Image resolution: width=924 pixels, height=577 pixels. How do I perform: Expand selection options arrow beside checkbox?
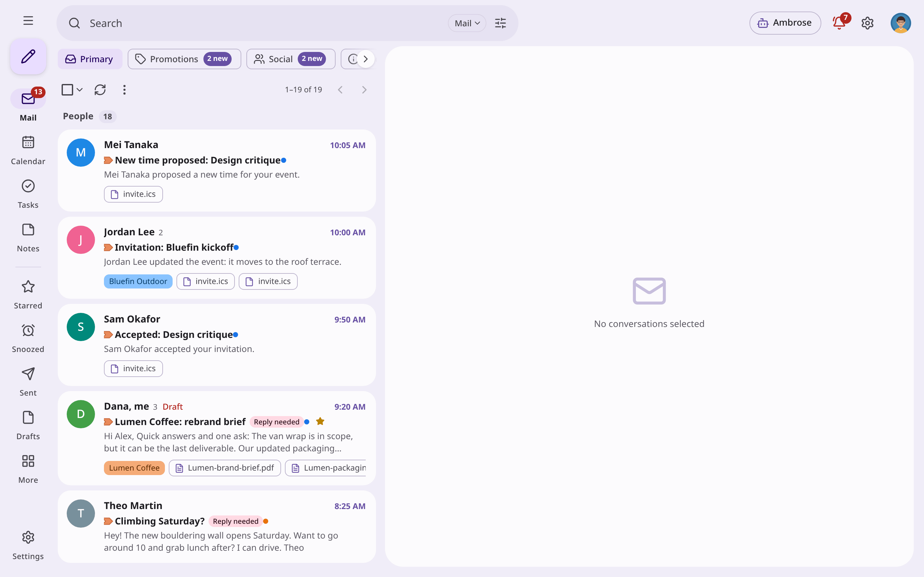pyautogui.click(x=80, y=90)
